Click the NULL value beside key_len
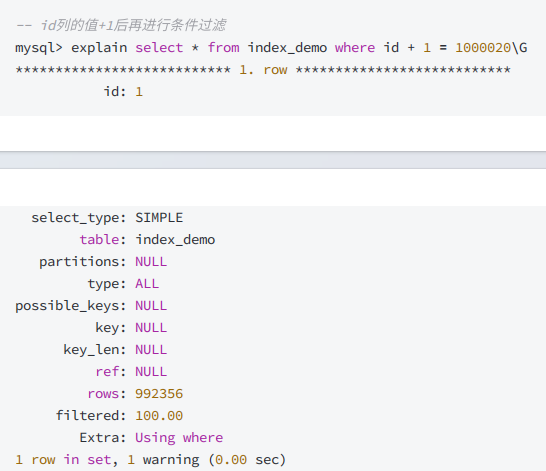The image size is (546, 471). 151,350
